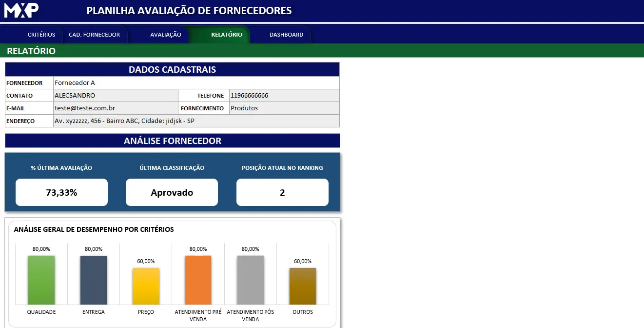Select the Relatório tab
The image size is (644, 328).
(226, 35)
